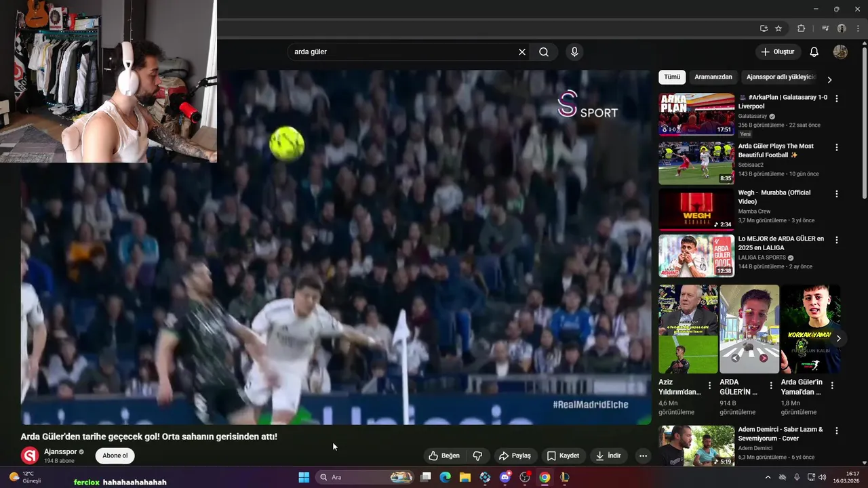This screenshot has height=488, width=868.
Task: Open options for the #ArkaPlan video
Action: click(836, 98)
